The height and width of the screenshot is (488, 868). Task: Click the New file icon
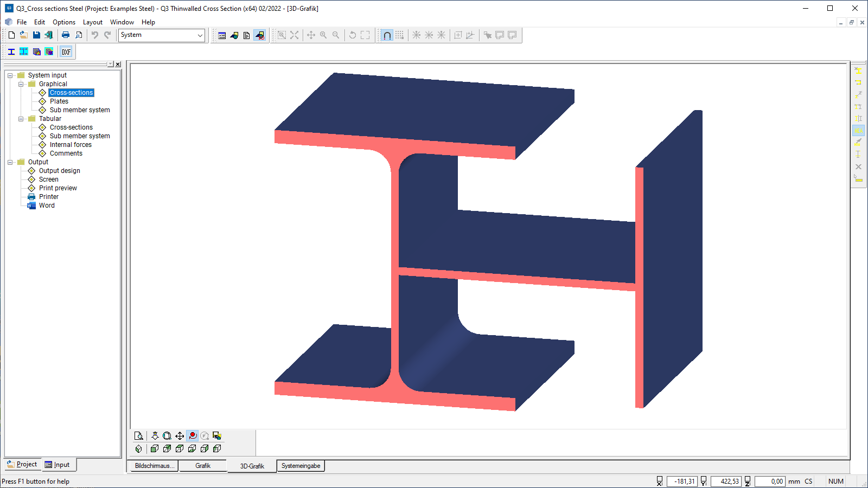tap(11, 35)
